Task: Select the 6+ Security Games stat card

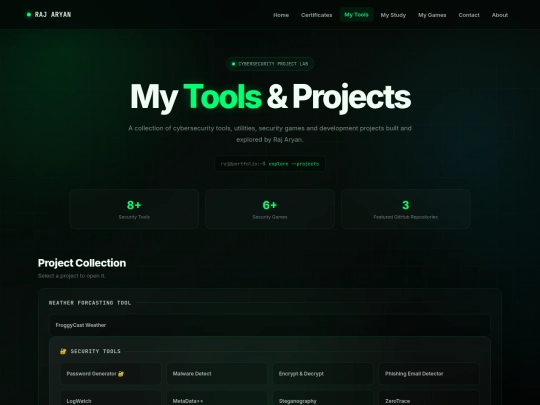Action: coord(270,209)
